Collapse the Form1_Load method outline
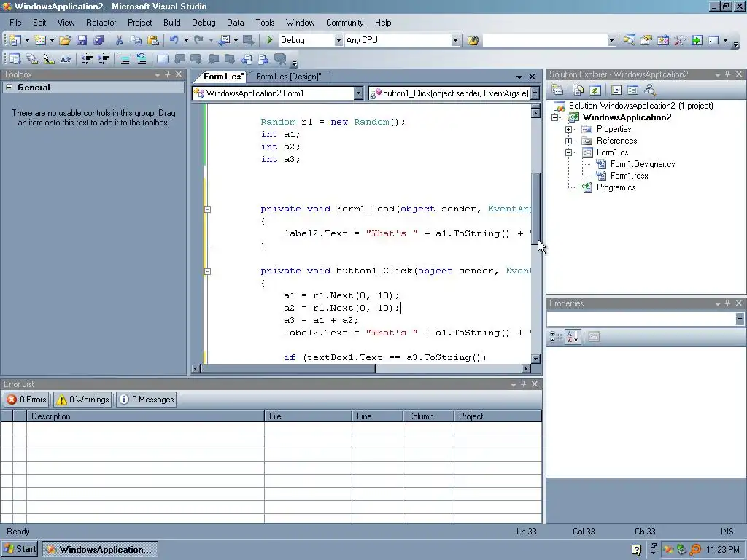 tap(208, 209)
